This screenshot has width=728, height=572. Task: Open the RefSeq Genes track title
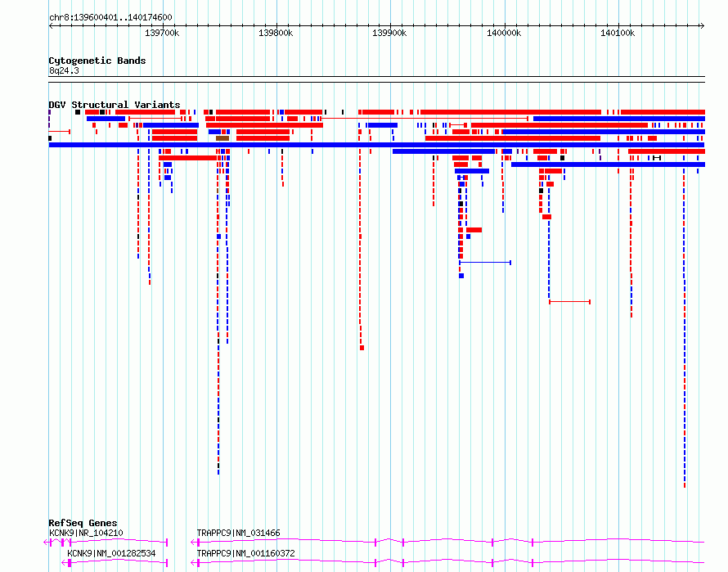[83, 523]
